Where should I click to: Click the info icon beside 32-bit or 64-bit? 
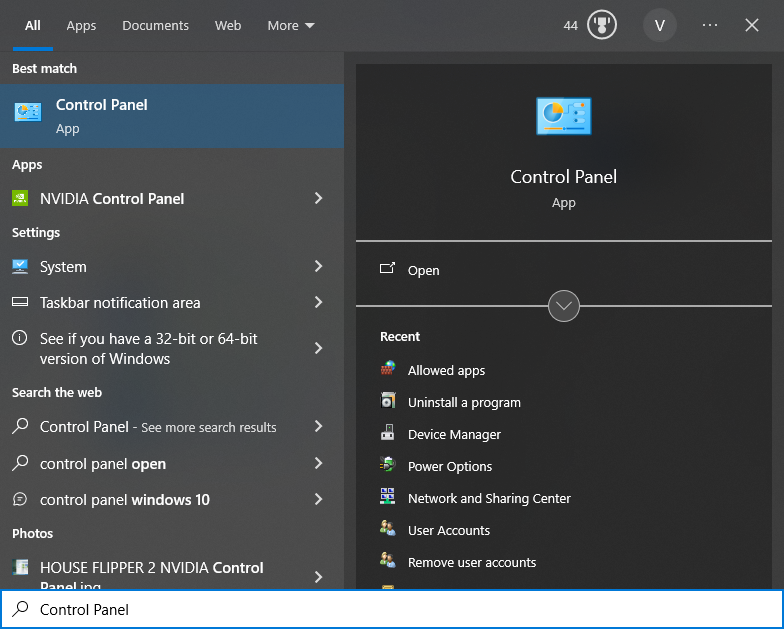coord(20,338)
